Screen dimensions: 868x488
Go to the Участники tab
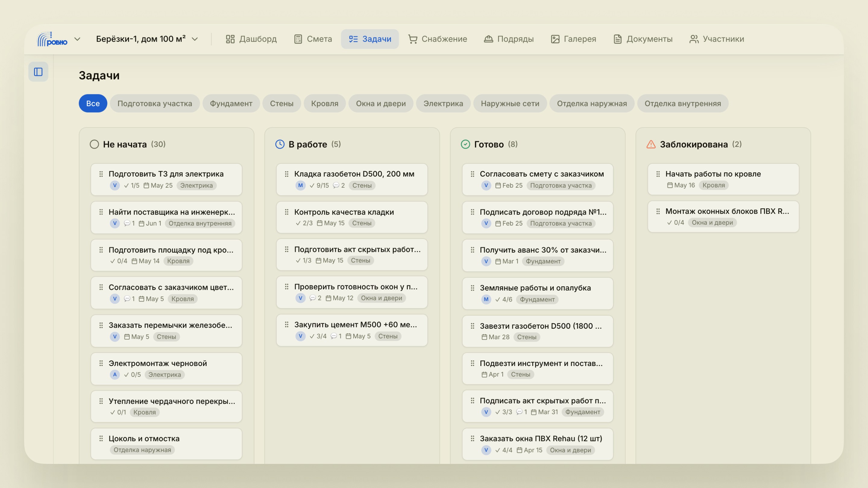(x=717, y=39)
